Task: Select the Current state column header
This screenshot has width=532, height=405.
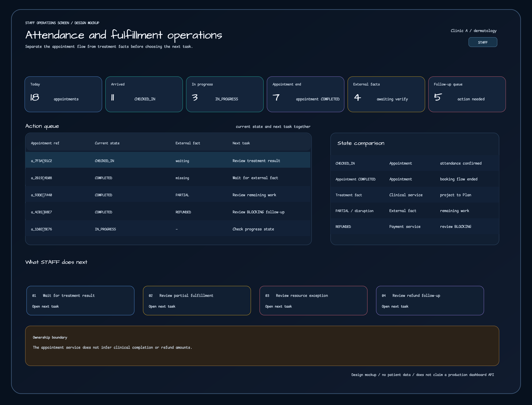Action: pyautogui.click(x=107, y=143)
